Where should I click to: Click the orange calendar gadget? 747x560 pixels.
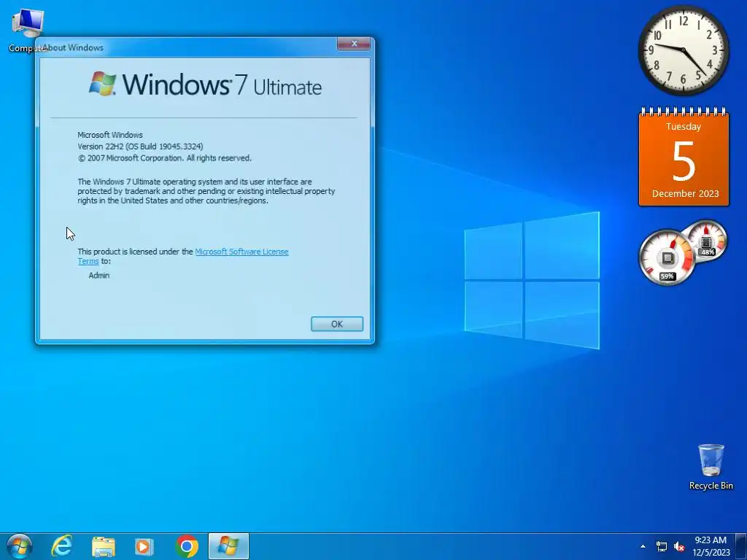pos(684,157)
